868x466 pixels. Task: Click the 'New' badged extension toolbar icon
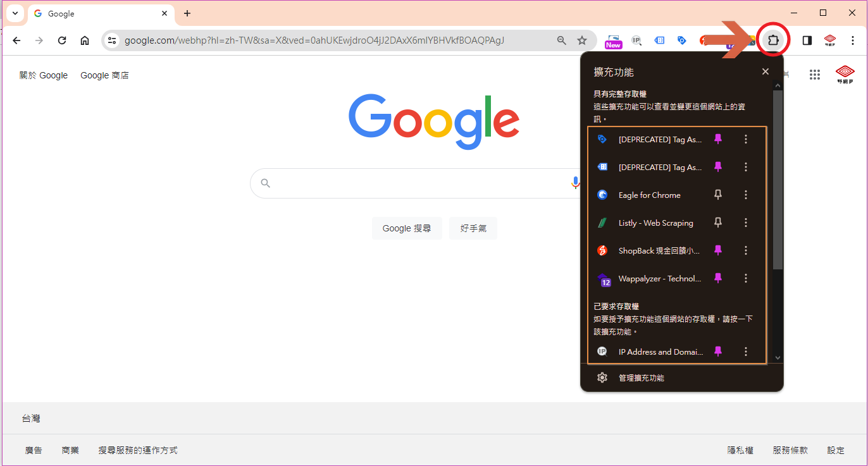click(x=614, y=41)
